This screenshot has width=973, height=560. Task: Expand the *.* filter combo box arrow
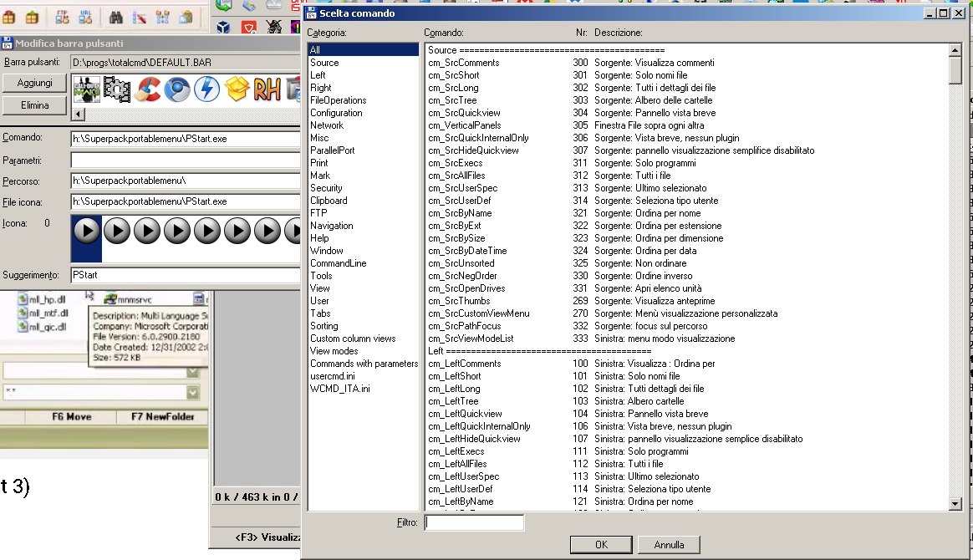point(193,393)
